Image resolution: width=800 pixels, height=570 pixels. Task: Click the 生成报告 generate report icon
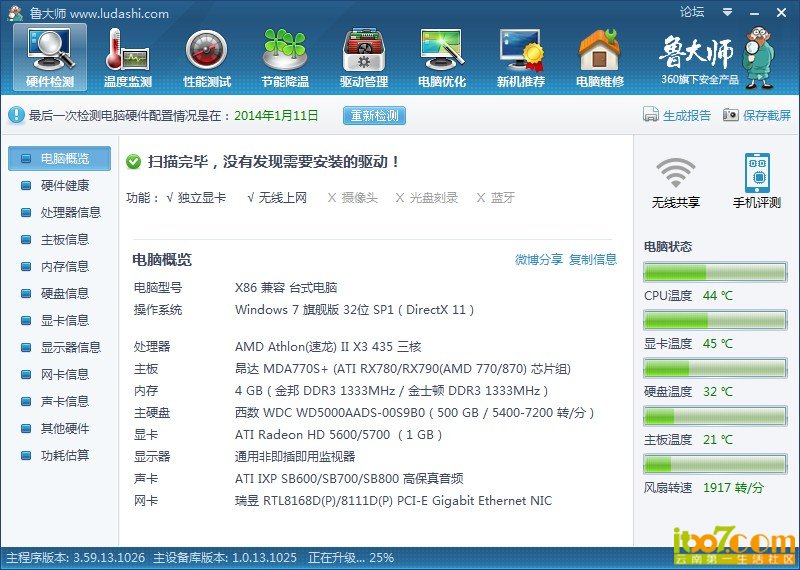651,115
